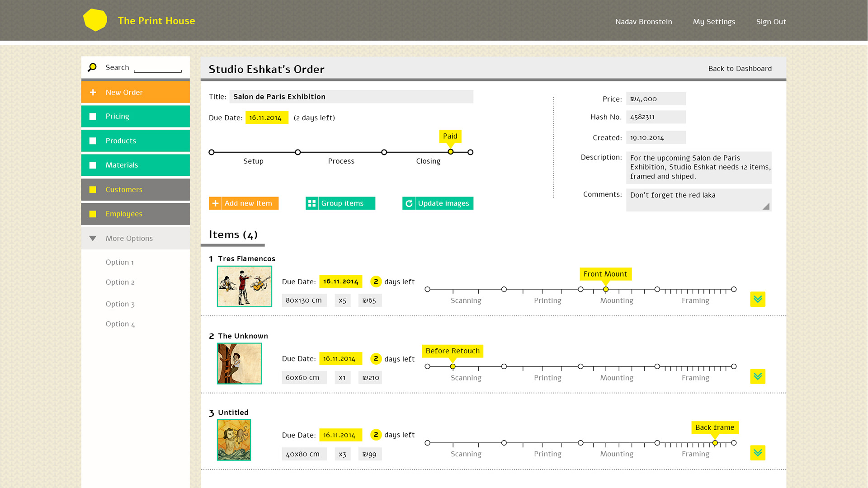Click Sign Out in header
Screen dimensions: 868x488
point(771,22)
